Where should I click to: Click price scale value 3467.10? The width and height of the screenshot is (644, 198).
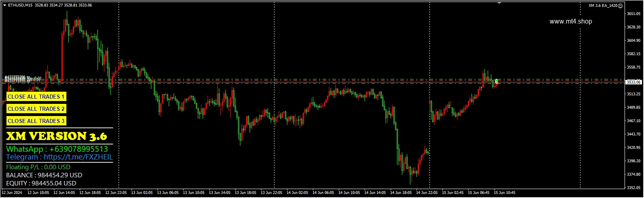[633, 121]
